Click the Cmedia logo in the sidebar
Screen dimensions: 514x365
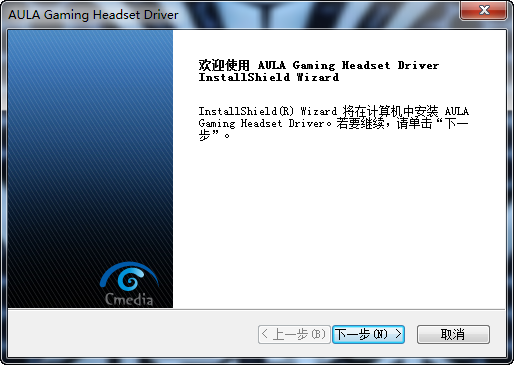[x=129, y=284]
